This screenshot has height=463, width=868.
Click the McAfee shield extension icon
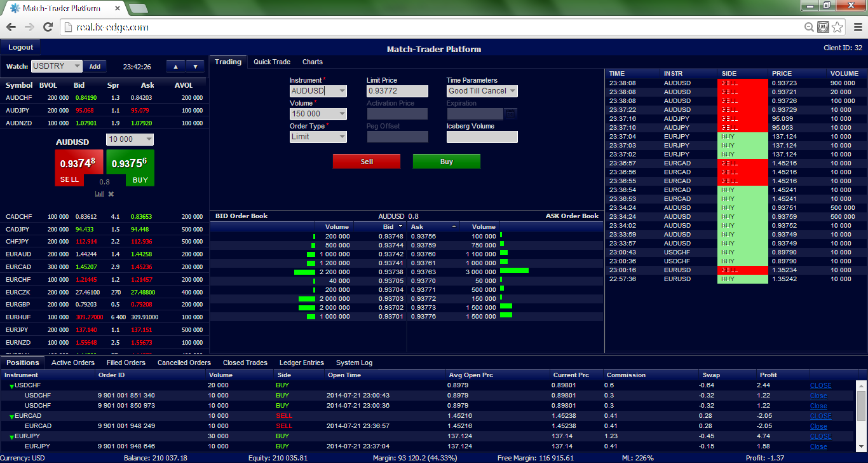tap(822, 27)
